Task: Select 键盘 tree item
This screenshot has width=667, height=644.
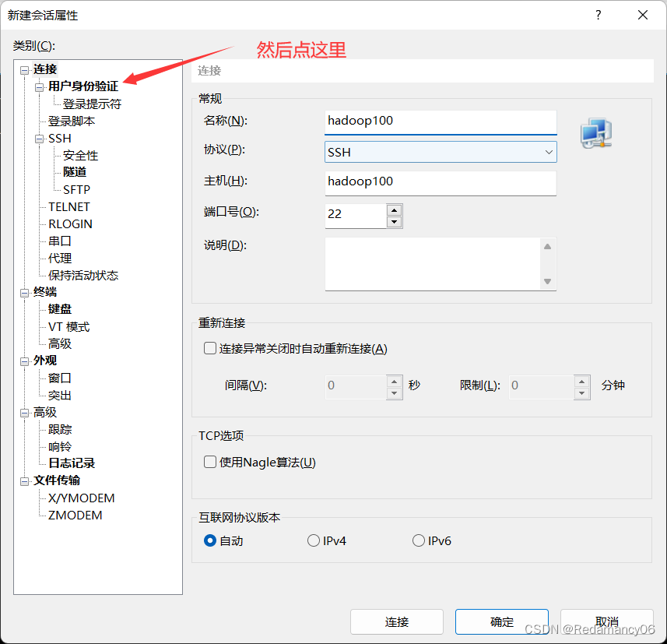Action: tap(60, 309)
